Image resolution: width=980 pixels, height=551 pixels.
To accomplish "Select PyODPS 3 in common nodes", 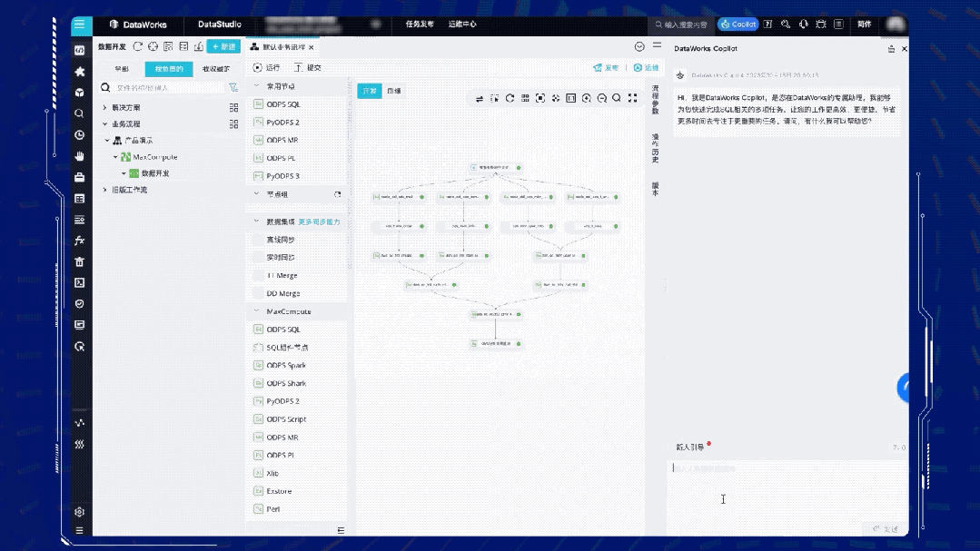I will [283, 175].
